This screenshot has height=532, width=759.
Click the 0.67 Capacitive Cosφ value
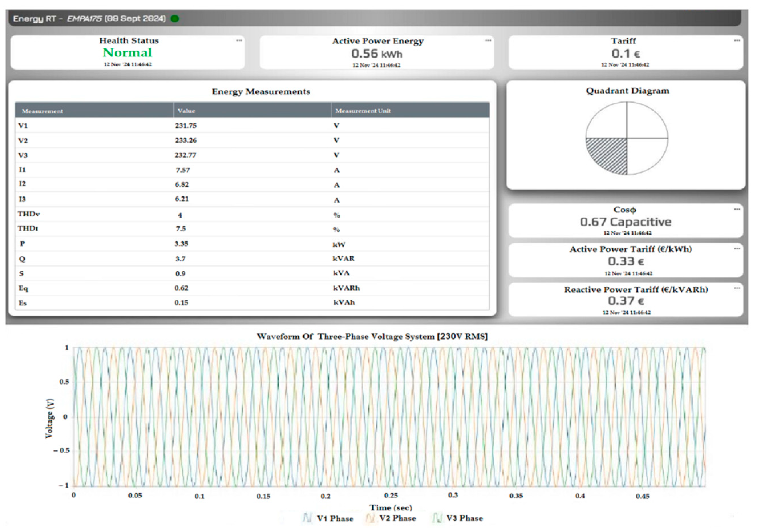[626, 222]
